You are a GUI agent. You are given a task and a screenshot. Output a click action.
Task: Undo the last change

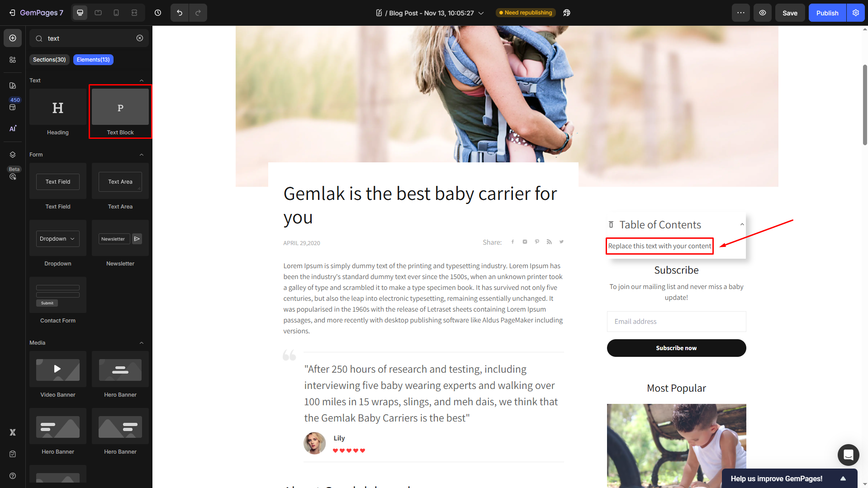coord(180,13)
